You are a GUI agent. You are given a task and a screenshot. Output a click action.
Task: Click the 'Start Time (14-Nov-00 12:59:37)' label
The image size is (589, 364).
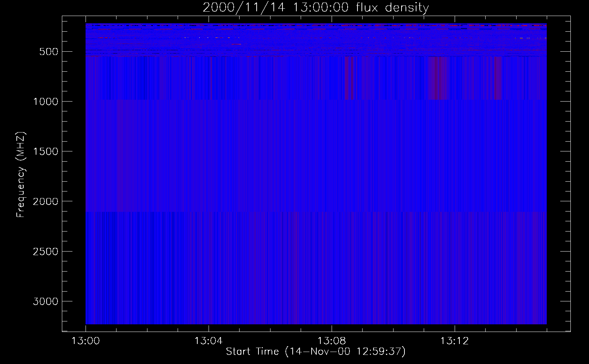[x=316, y=352]
